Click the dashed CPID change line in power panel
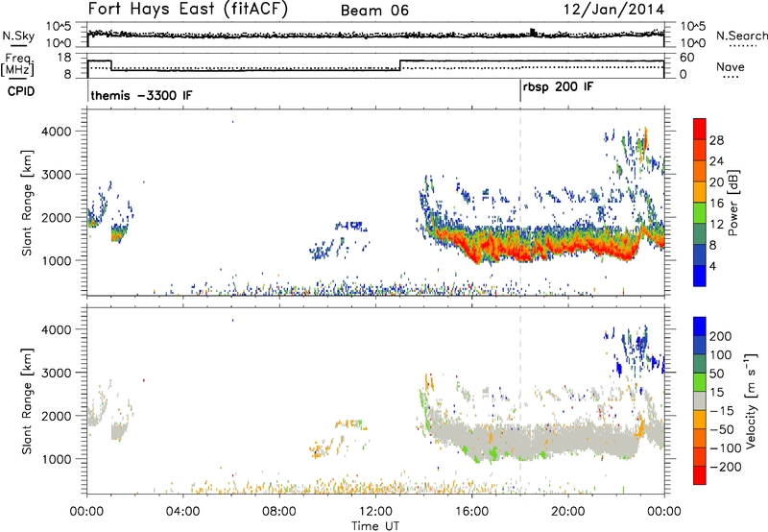Image resolution: width=768 pixels, height=532 pixels. [x=520, y=203]
